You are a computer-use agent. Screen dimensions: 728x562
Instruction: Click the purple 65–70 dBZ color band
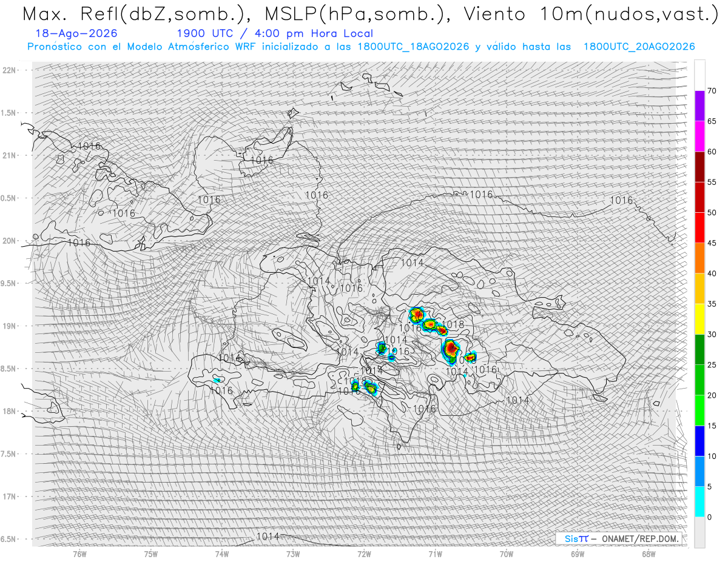pyautogui.click(x=699, y=106)
